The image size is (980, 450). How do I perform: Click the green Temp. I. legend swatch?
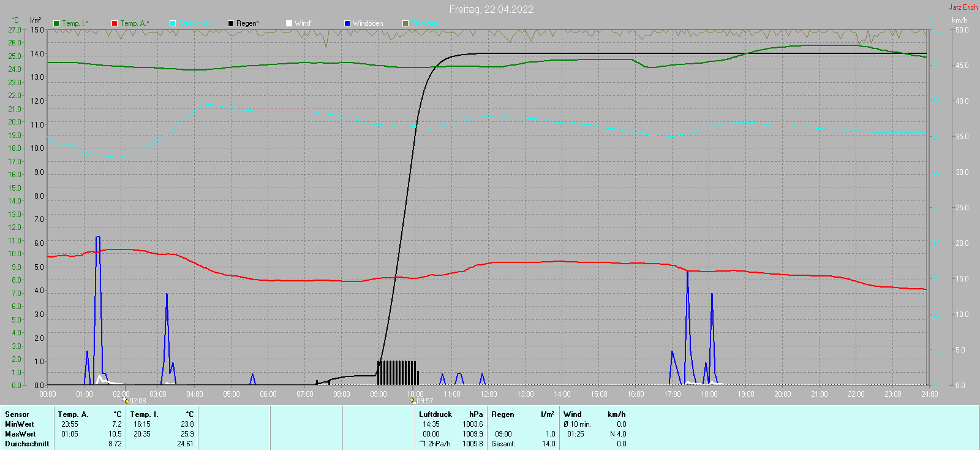click(56, 23)
